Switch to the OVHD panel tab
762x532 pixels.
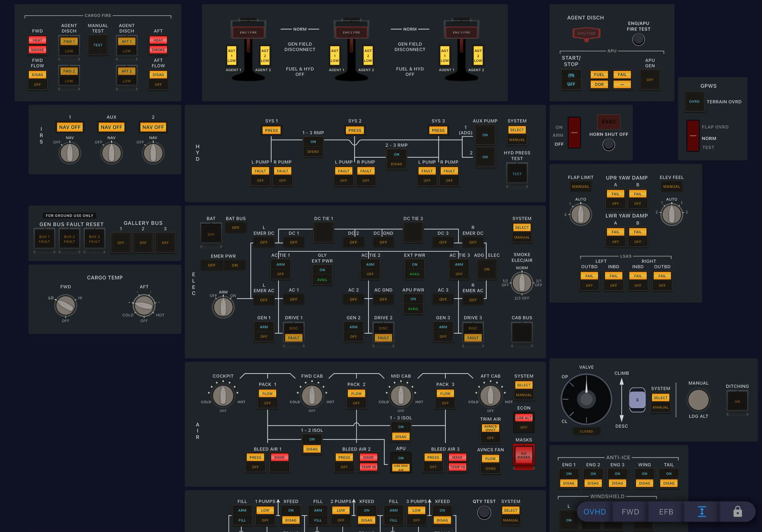click(x=594, y=512)
